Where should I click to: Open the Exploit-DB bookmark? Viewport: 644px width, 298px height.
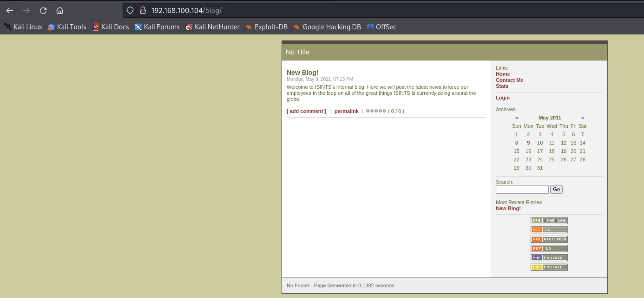[x=266, y=27]
